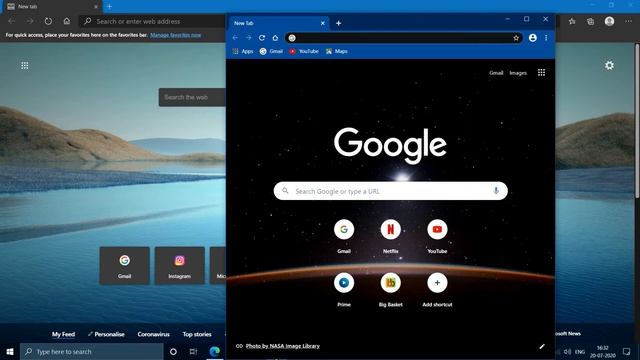Click Edge's Search the web box
This screenshot has height=360, width=640.
pos(192,97)
